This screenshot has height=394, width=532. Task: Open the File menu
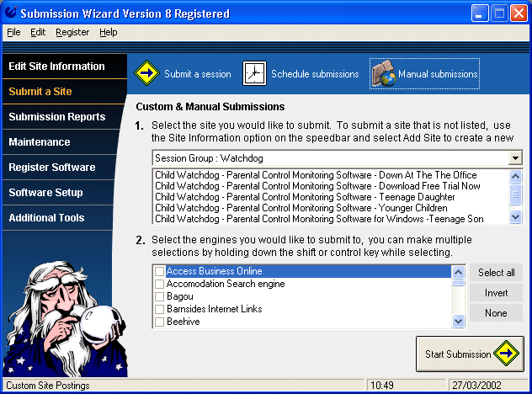tap(13, 32)
